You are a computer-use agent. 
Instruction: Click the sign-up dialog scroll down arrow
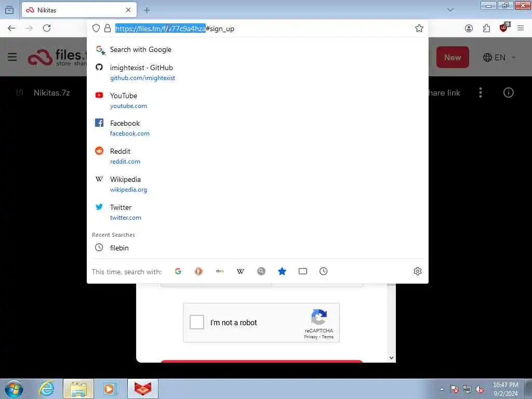392,357
